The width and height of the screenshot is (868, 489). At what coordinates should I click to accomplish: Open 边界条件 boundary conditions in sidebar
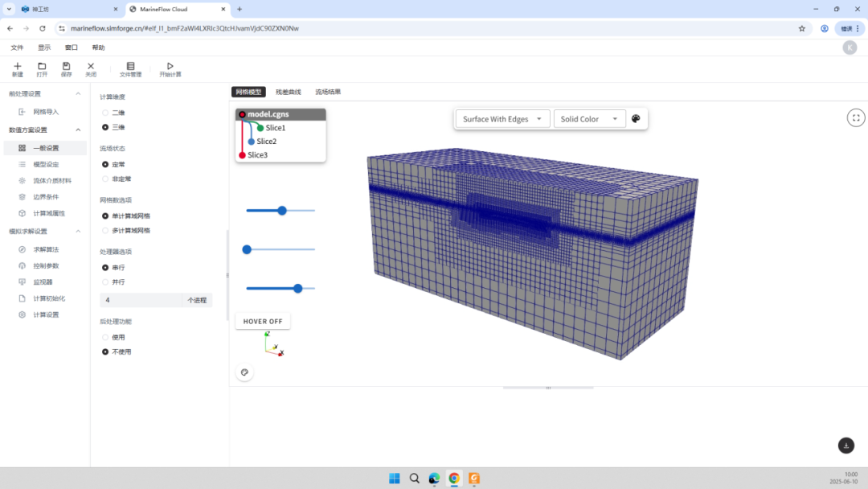pyautogui.click(x=45, y=197)
